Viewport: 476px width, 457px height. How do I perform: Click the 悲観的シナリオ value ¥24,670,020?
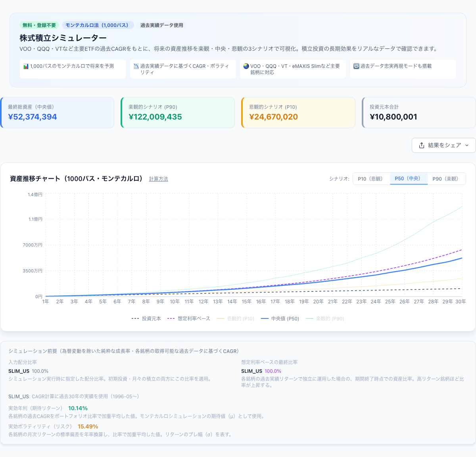273,117
